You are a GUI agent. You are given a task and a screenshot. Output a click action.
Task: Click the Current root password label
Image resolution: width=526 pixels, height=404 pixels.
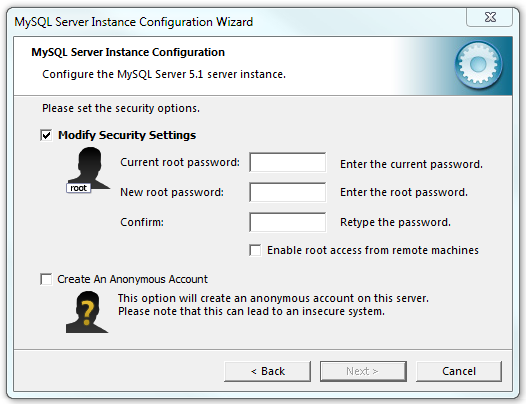(x=180, y=162)
